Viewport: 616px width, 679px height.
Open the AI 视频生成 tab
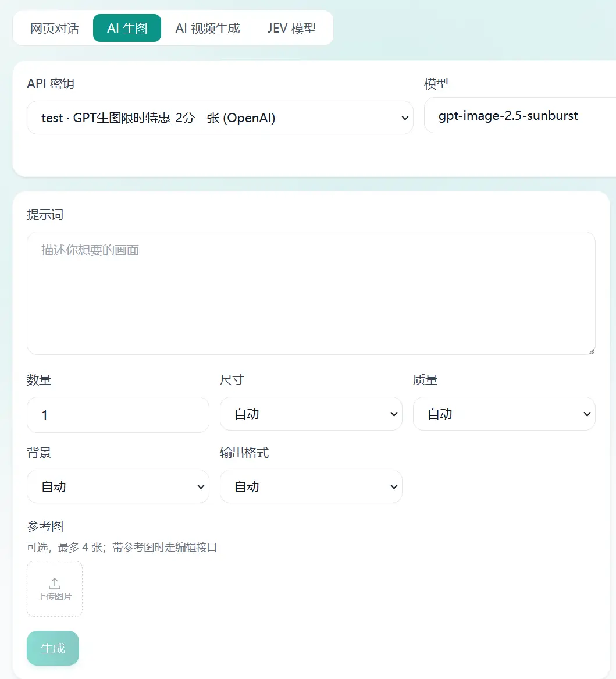pos(207,28)
